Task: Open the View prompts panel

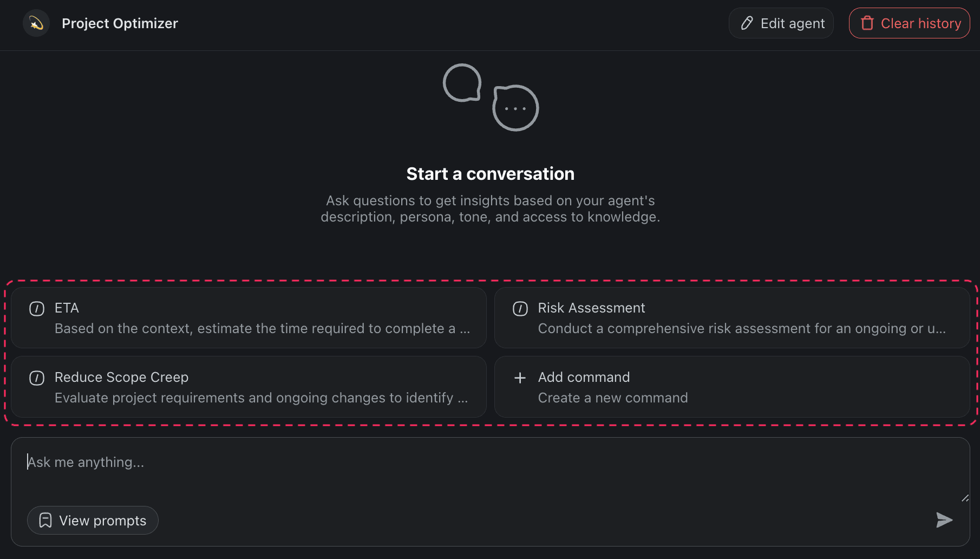Action: pos(93,520)
